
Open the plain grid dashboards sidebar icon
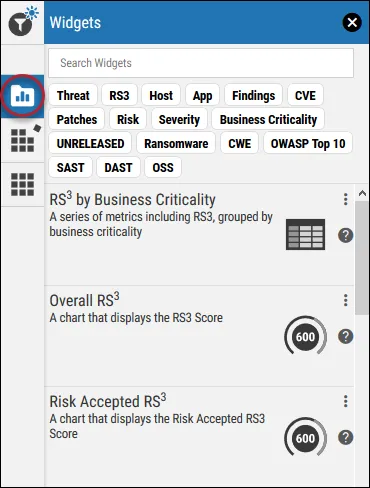(x=23, y=184)
